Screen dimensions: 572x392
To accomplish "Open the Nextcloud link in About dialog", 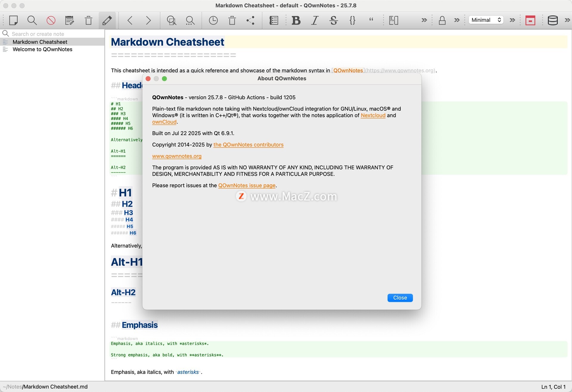I will click(x=373, y=115).
